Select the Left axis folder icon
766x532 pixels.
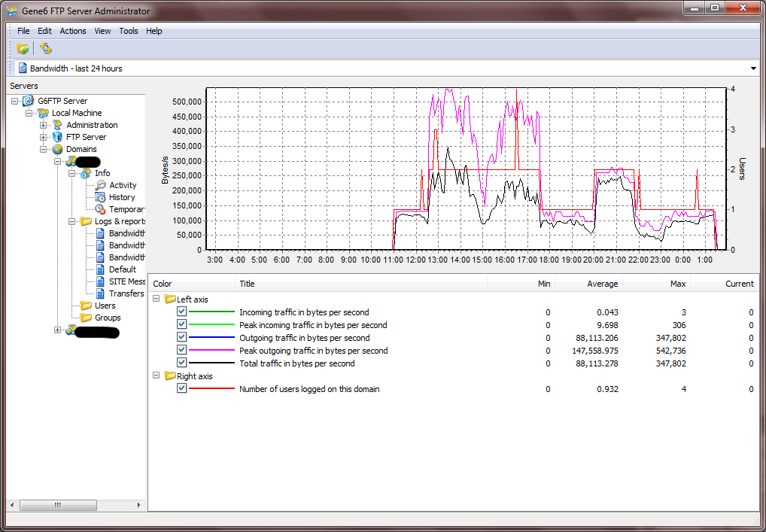pos(170,299)
